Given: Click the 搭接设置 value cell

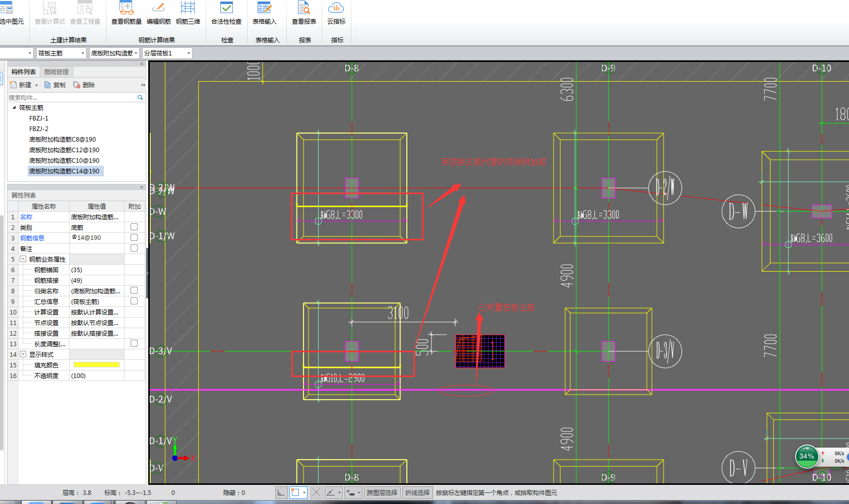Looking at the screenshot, I should click(x=96, y=333).
